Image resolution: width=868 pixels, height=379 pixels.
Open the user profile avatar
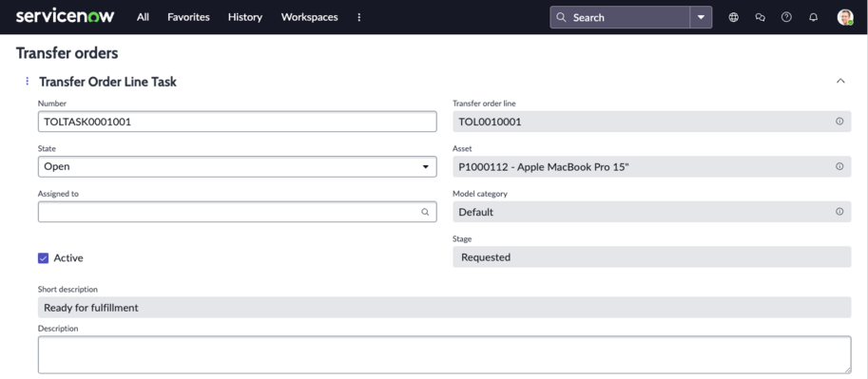click(x=845, y=17)
